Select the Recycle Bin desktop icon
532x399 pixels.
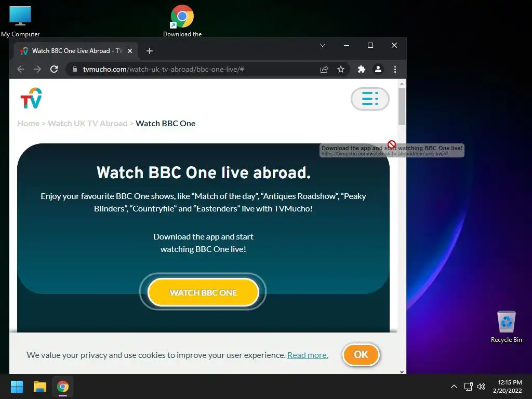click(506, 327)
